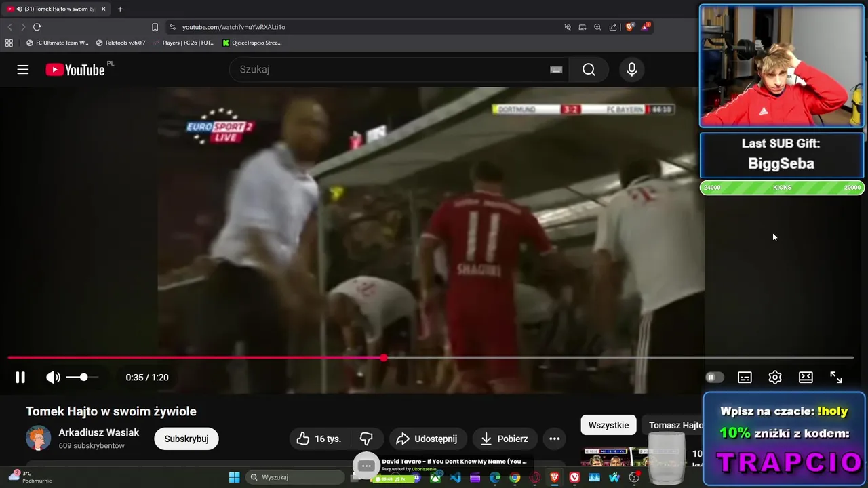
Task: Click the crossed-out eye icon in address bar
Action: pos(568,27)
